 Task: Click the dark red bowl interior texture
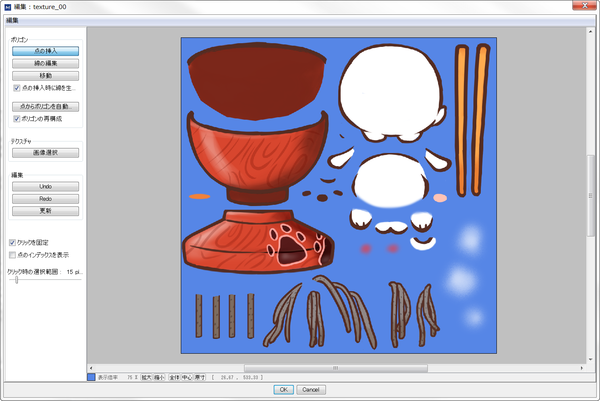point(256,81)
